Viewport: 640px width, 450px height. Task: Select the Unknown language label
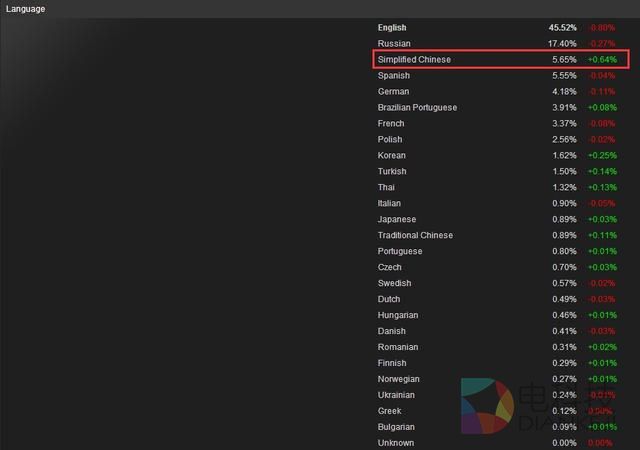click(396, 443)
